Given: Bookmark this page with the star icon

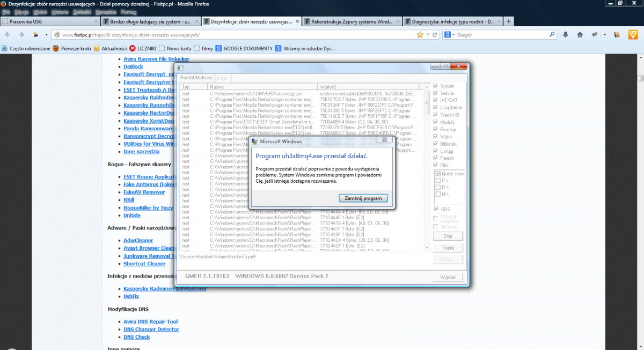Looking at the screenshot, I should pyautogui.click(x=420, y=34).
